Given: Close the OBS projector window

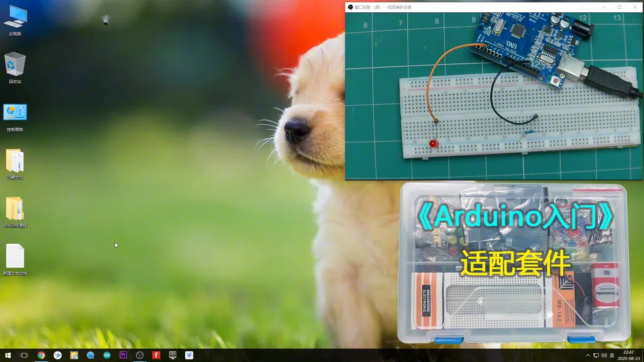Looking at the screenshot, I should point(635,7).
